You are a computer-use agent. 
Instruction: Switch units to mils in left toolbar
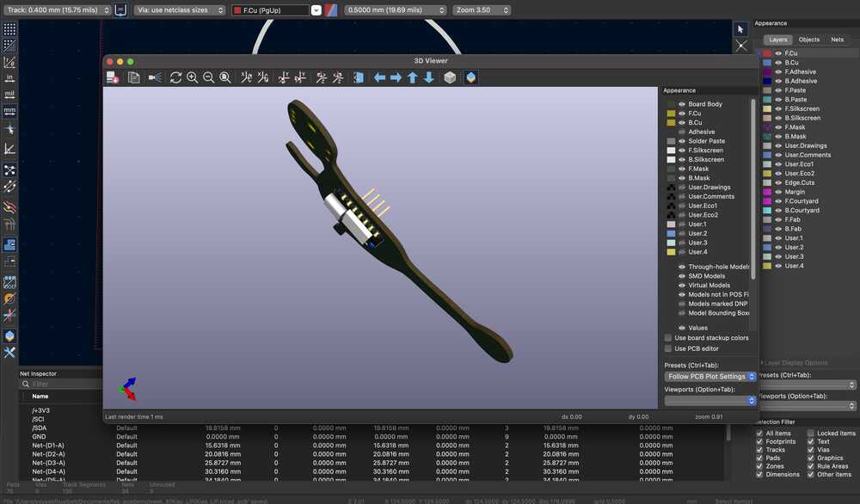9,95
